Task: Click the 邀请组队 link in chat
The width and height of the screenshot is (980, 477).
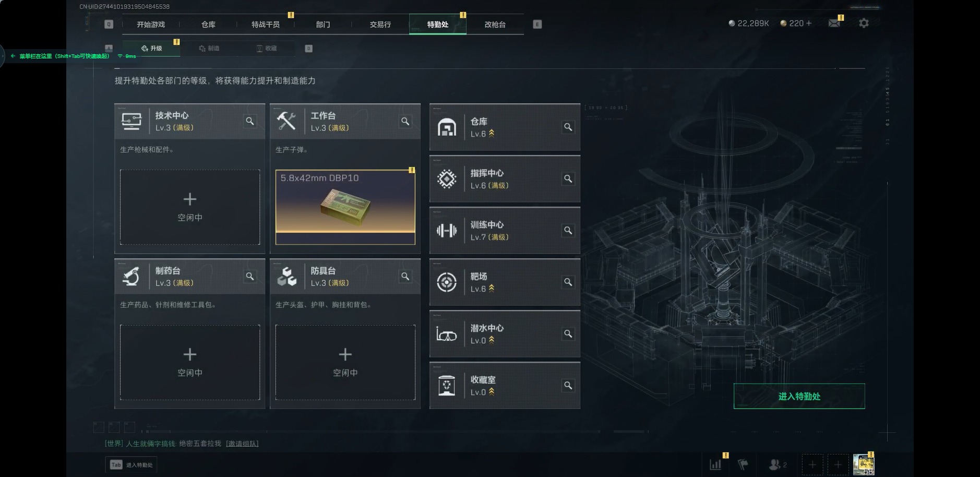Action: click(242, 444)
